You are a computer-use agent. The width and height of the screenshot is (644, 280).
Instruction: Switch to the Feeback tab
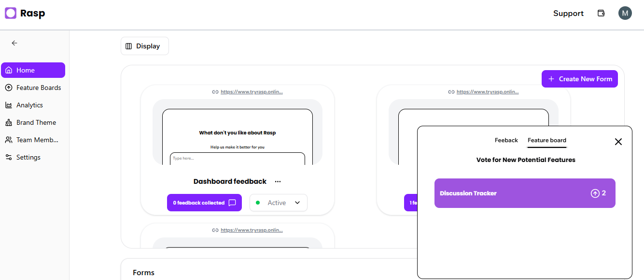tap(506, 140)
